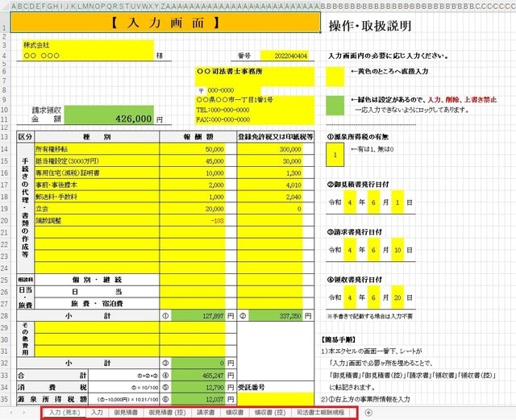Open the 御見積書 (控) sheet tab
516x420 pixels.
pos(168,413)
